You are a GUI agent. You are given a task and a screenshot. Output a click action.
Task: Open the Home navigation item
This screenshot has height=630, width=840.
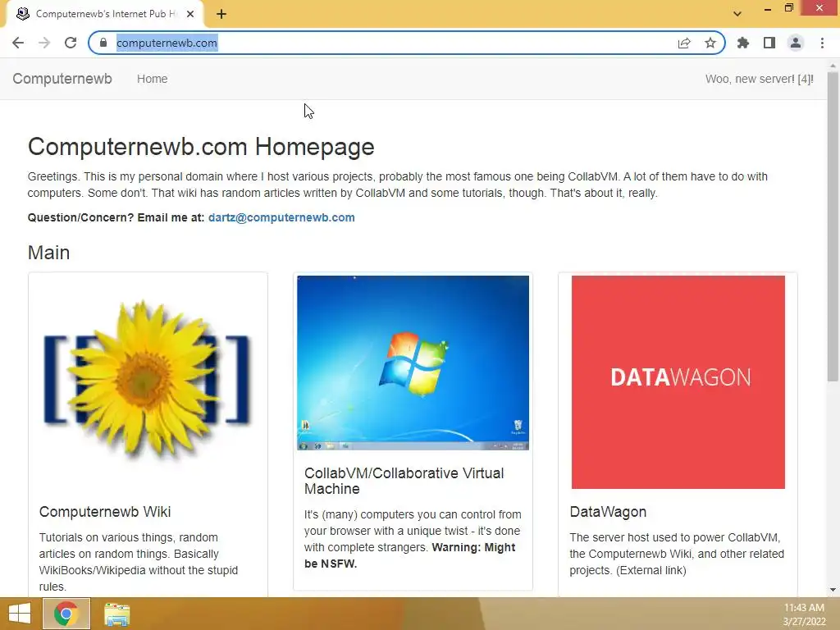pyautogui.click(x=152, y=79)
